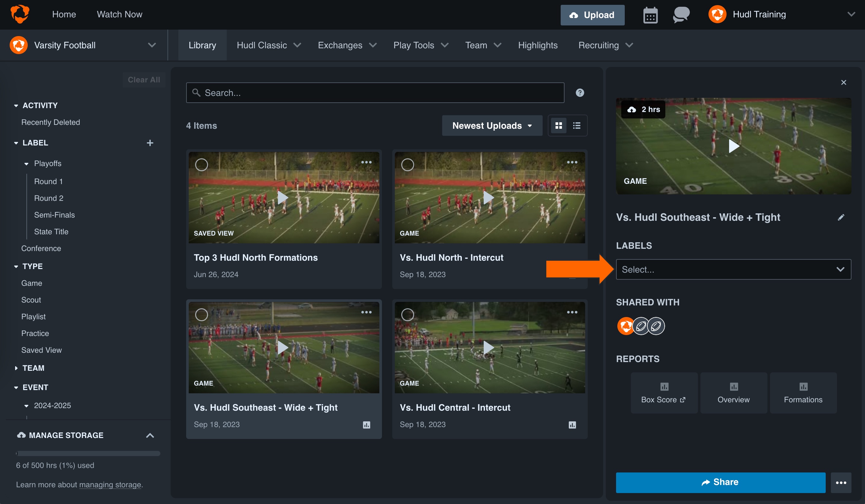Image resolution: width=865 pixels, height=504 pixels.
Task: Edit the Vs. Hudl Southeast video title
Action: pos(841,217)
